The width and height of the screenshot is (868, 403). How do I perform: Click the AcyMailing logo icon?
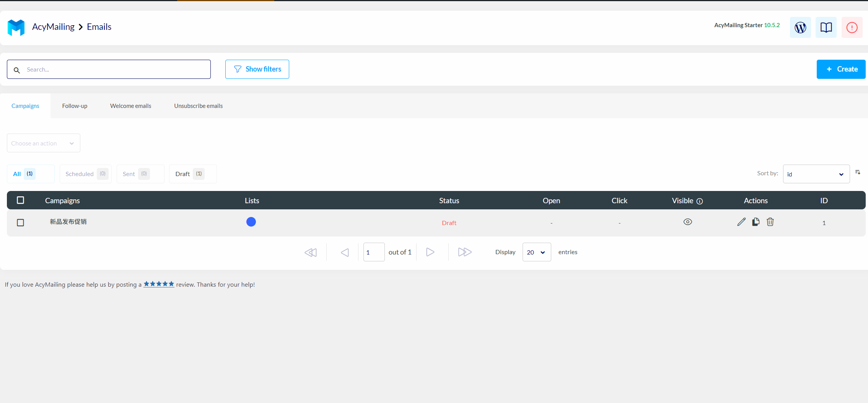pyautogui.click(x=16, y=27)
